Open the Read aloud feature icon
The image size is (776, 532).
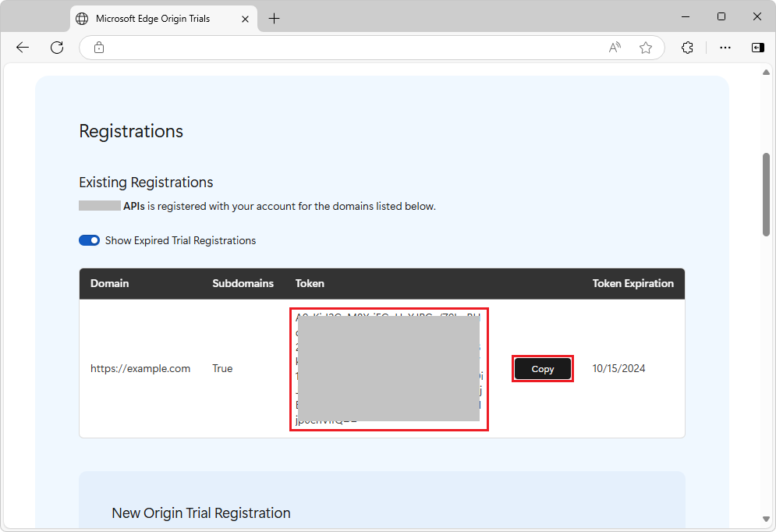coord(614,48)
